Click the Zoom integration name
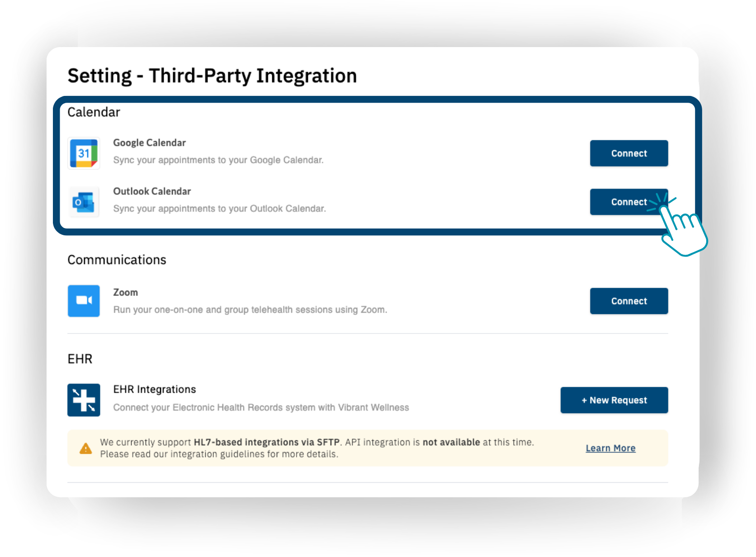 coord(125,292)
